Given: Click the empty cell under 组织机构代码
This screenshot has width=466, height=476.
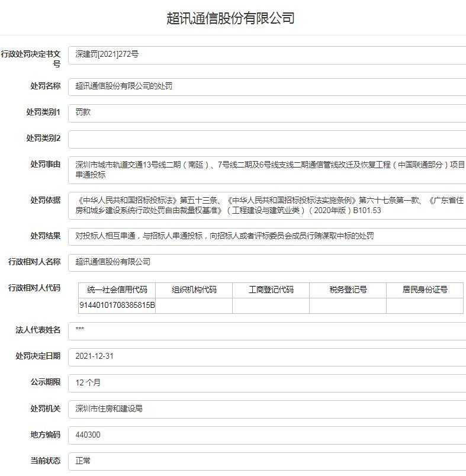Looking at the screenshot, I should [x=194, y=305].
